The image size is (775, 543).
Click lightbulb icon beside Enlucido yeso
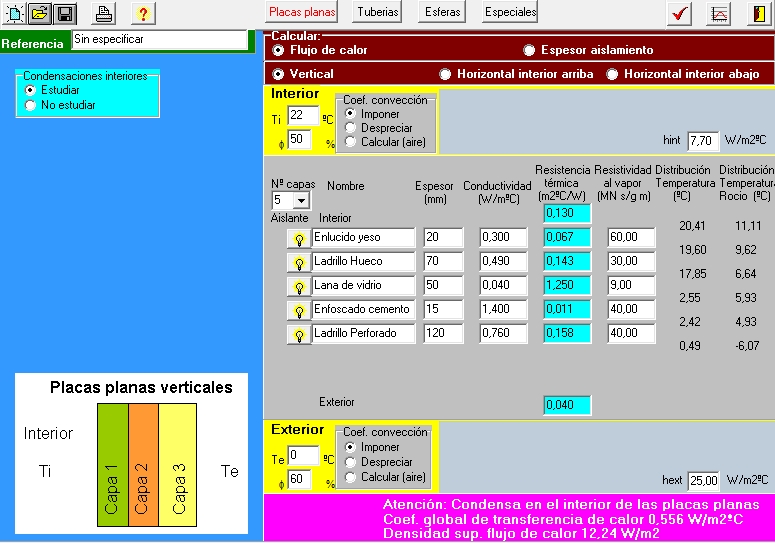point(299,239)
